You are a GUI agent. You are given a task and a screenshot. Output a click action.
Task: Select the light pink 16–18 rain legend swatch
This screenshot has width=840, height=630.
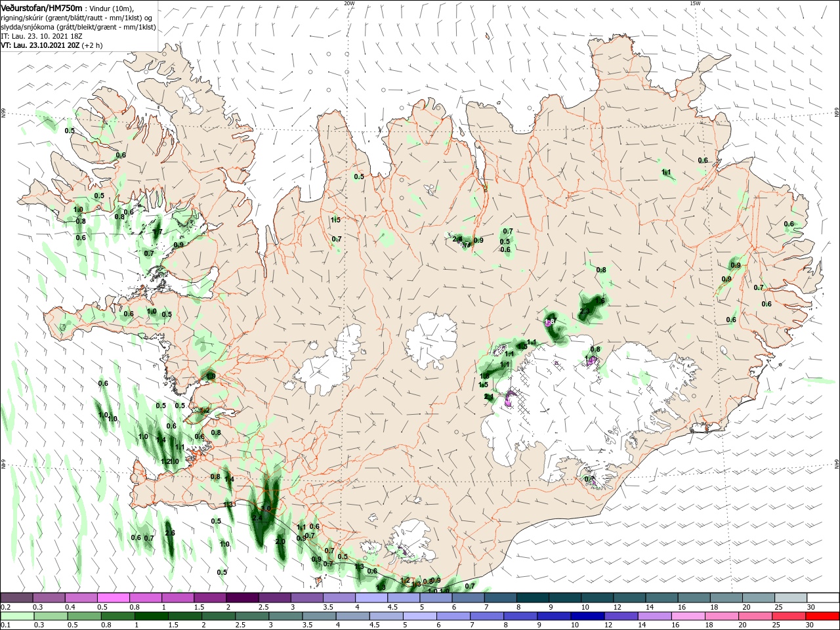pos(688,616)
